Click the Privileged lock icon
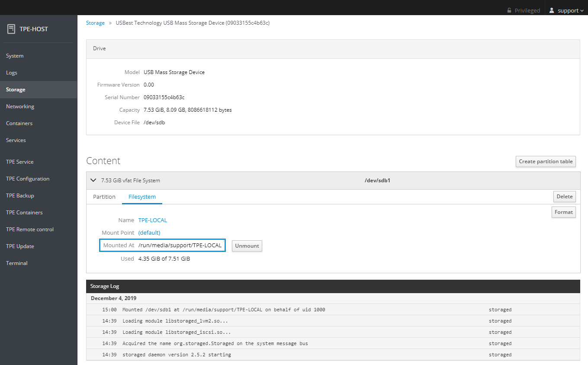This screenshot has height=365, width=588. (509, 10)
